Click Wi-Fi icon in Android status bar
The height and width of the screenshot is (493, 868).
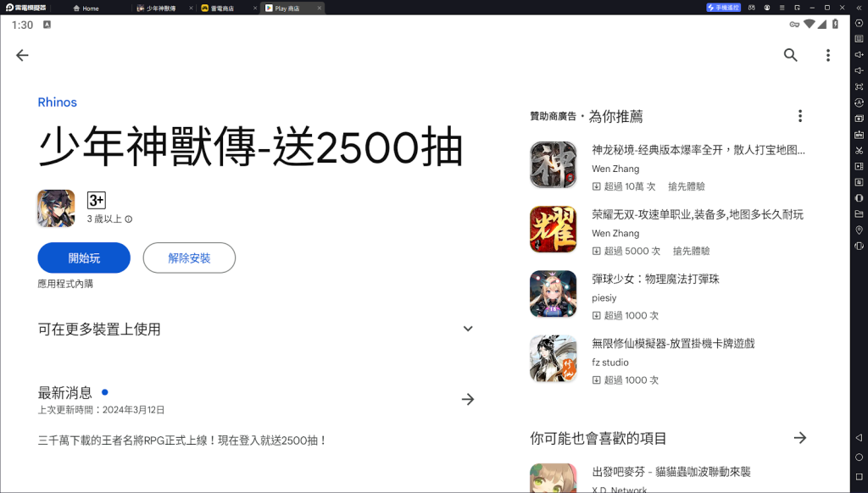pos(810,24)
